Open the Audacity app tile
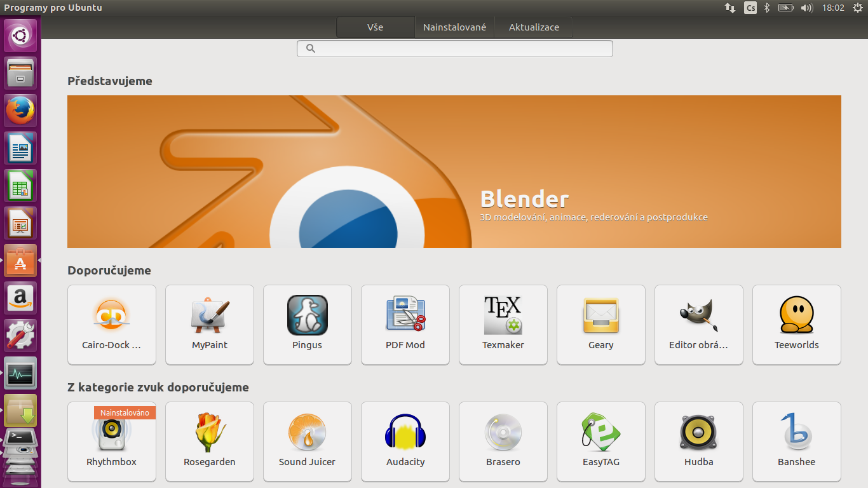Viewport: 868px width, 488px height. coord(405,442)
